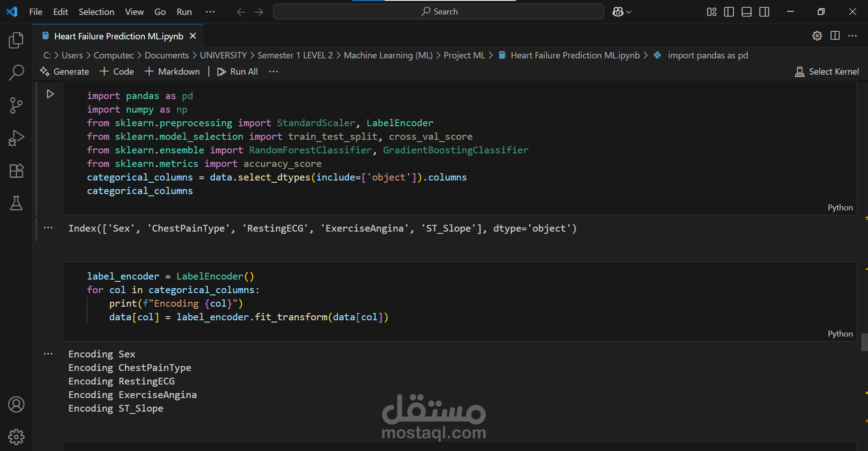Open the Edit menu
Screen dimensions: 868x451
pyautogui.click(x=61, y=12)
